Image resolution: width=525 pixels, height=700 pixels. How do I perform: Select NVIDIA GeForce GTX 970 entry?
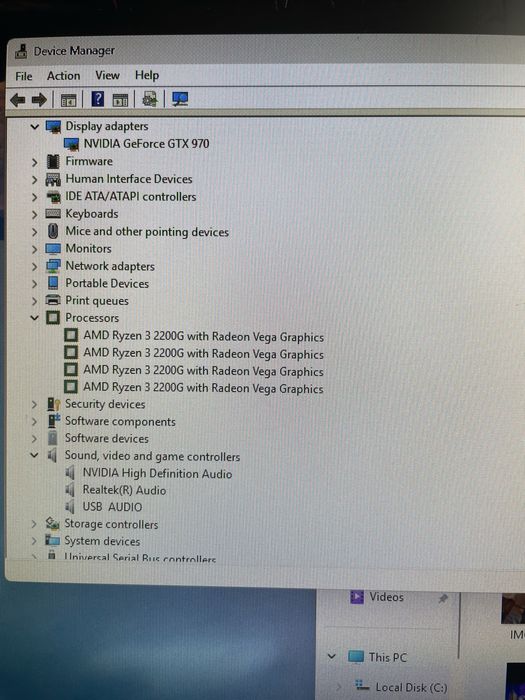tap(146, 144)
